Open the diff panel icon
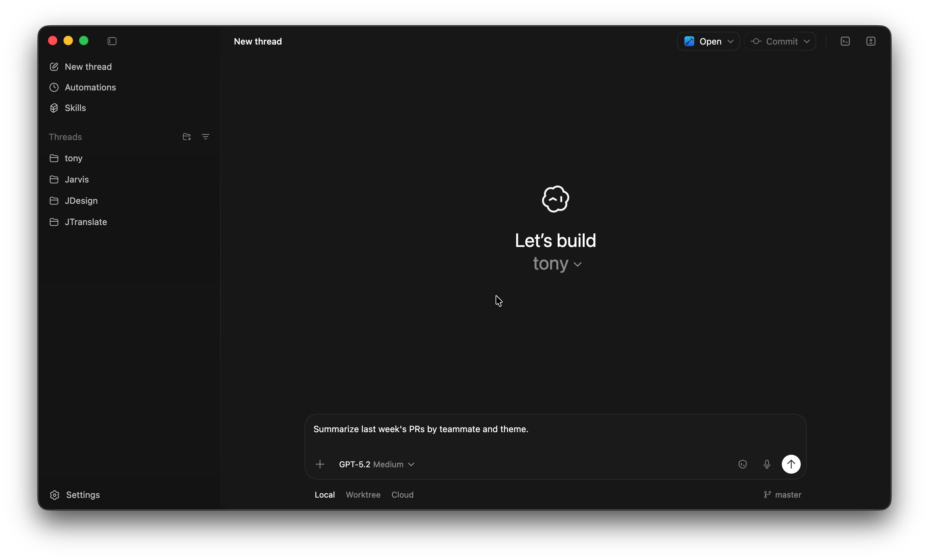Screen dimensions: 929x560 tap(871, 41)
